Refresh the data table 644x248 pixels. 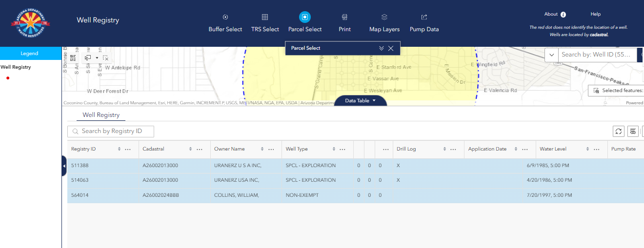point(619,131)
